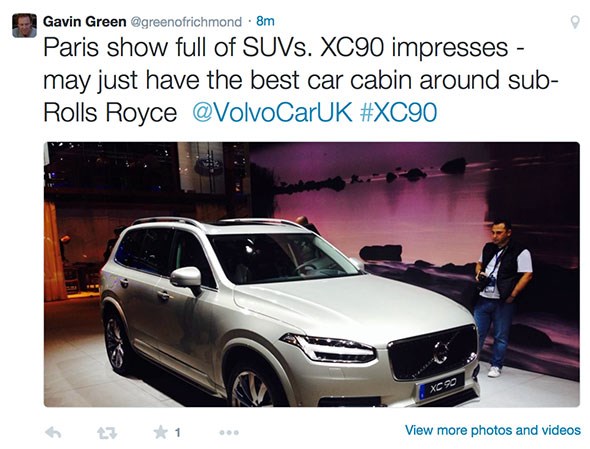Screen dimensions: 590x449
Task: Click the #XC90 hashtag
Action: [398, 112]
